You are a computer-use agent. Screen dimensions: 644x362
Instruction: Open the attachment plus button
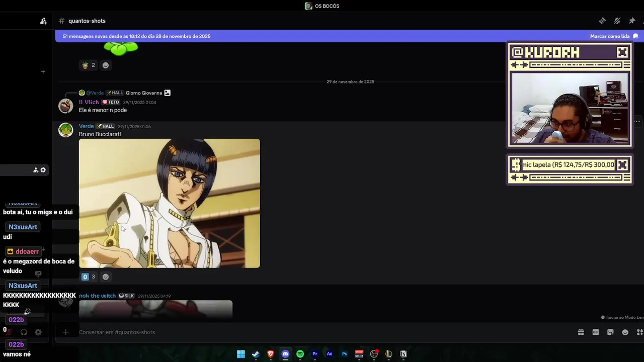65,332
